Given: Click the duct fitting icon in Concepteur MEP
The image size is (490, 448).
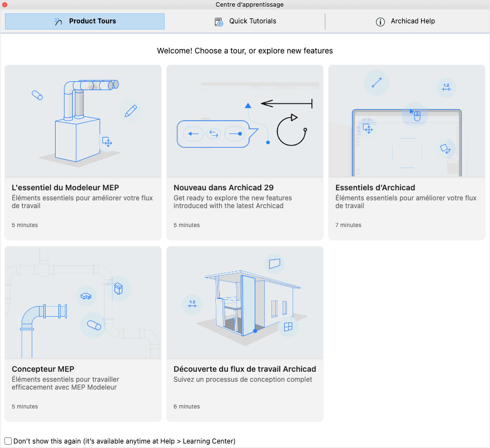Looking at the screenshot, I should [x=86, y=296].
